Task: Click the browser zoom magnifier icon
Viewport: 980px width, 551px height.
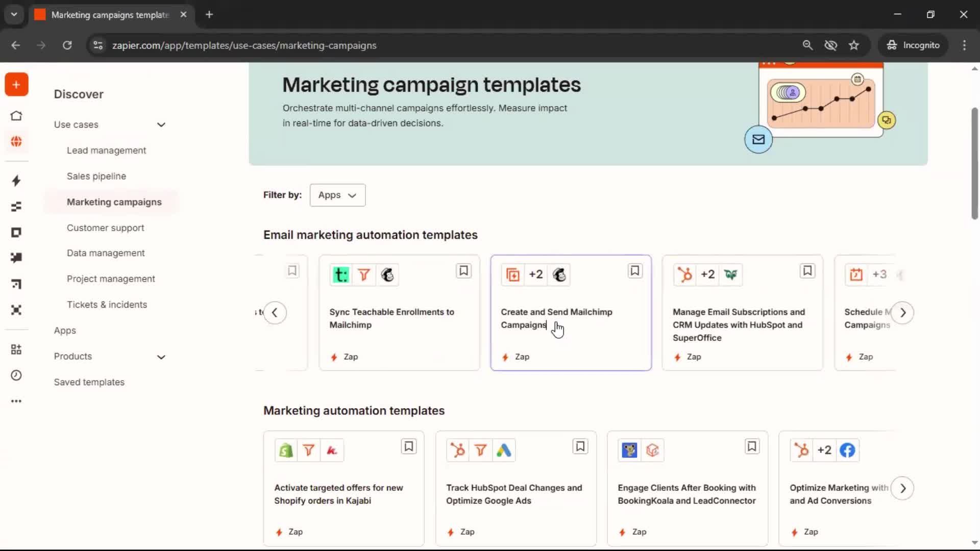Action: 807,45
